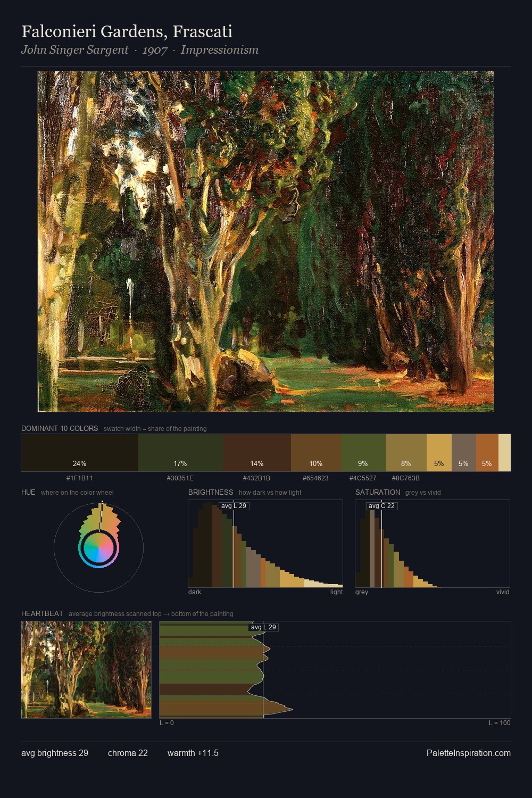Click the hex label '#432B1B'

pos(256,478)
